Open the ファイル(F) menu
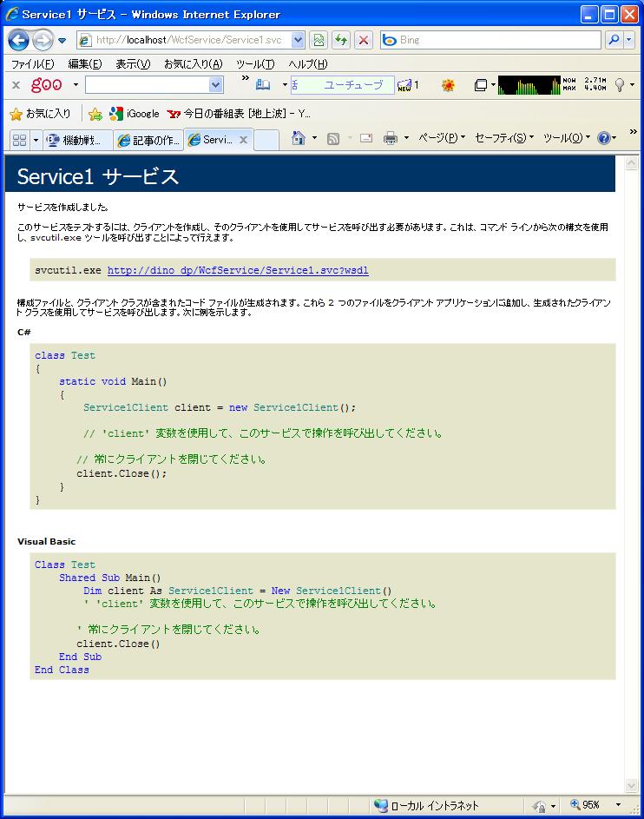The width and height of the screenshot is (644, 819). (x=32, y=64)
